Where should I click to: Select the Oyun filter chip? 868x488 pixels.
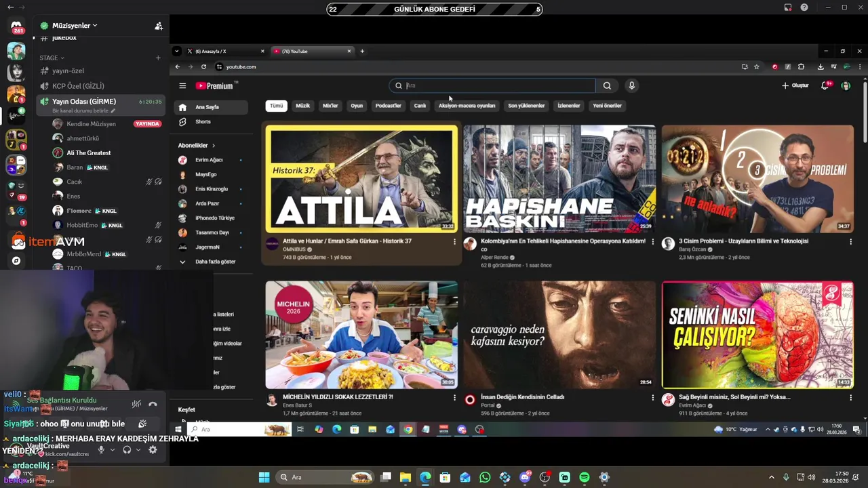pos(357,106)
